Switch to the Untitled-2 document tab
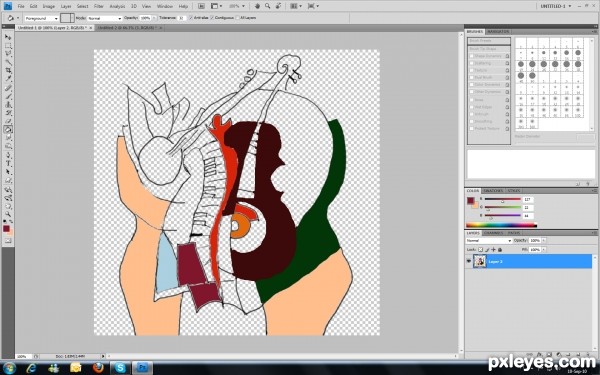 tap(130, 28)
